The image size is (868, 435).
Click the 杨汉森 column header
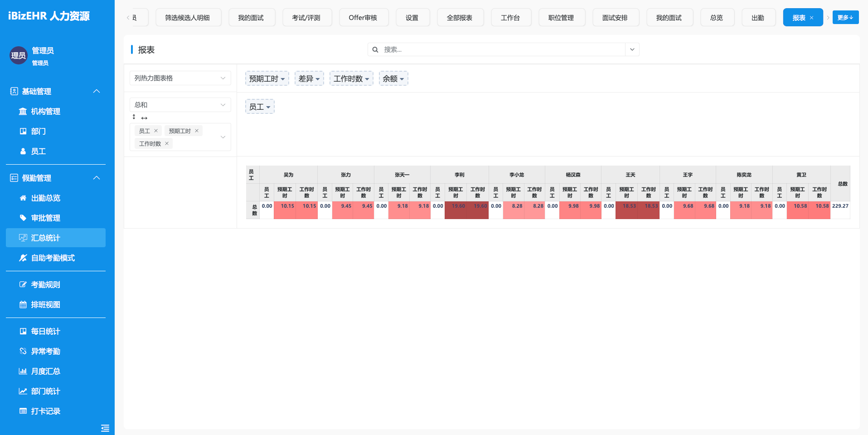point(573,175)
